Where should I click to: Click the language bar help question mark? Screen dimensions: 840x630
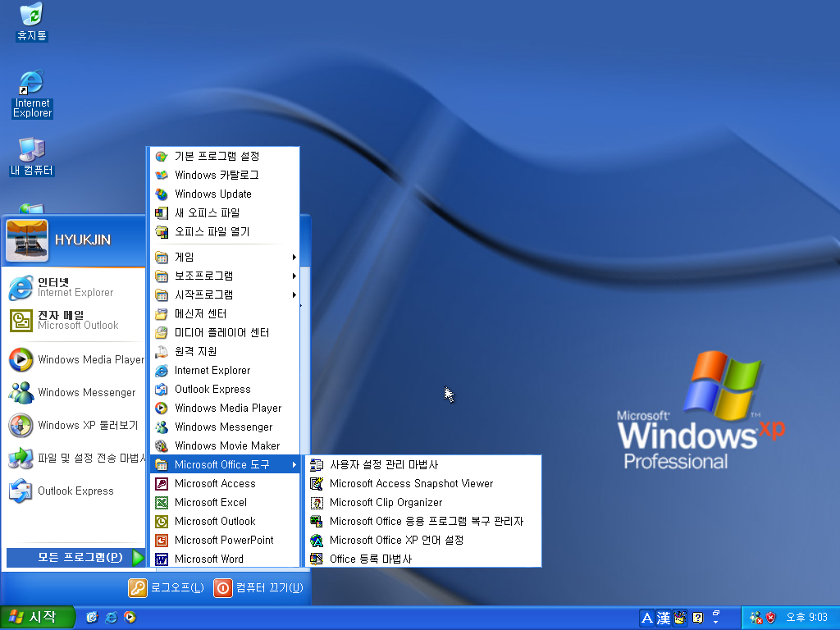697,619
